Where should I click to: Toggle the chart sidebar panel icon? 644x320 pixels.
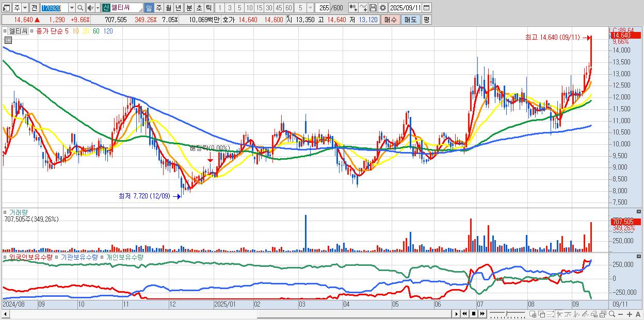pos(7,8)
